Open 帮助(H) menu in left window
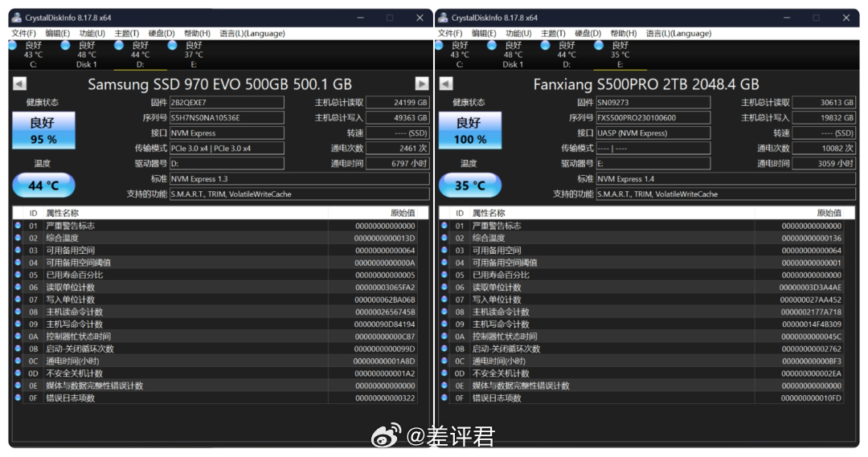The width and height of the screenshot is (868, 457). click(x=197, y=33)
